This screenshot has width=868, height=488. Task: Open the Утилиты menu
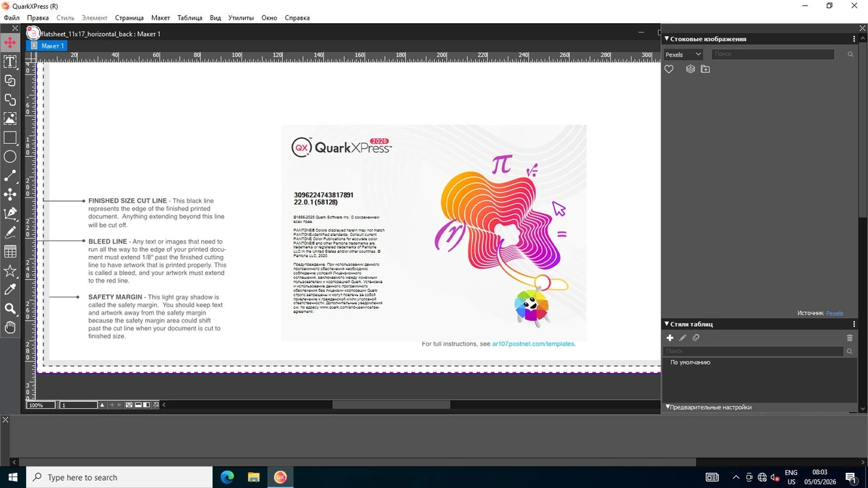(241, 17)
